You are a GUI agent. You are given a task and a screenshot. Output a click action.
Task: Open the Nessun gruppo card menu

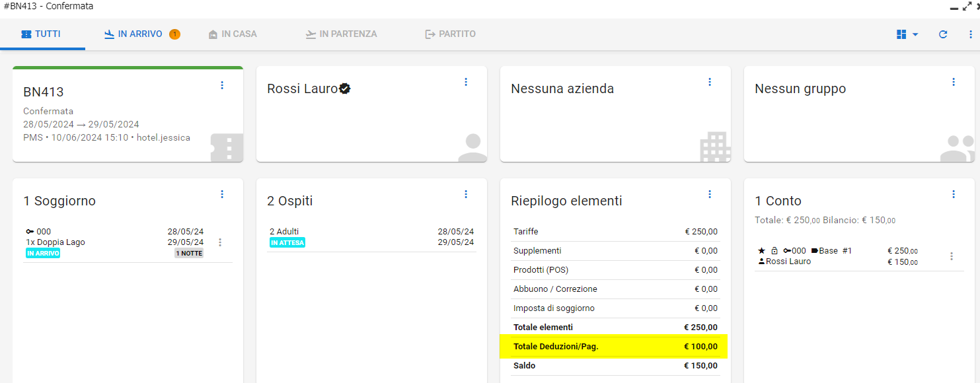click(954, 82)
